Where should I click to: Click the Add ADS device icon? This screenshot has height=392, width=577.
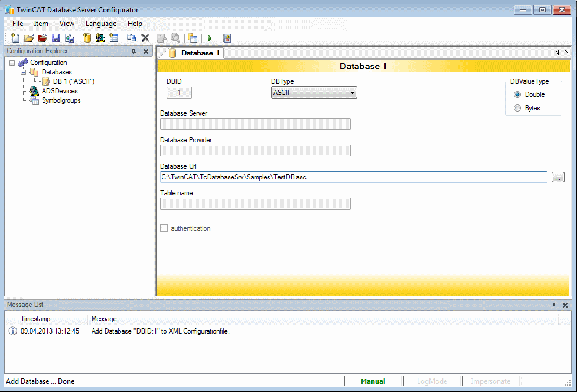click(x=100, y=38)
